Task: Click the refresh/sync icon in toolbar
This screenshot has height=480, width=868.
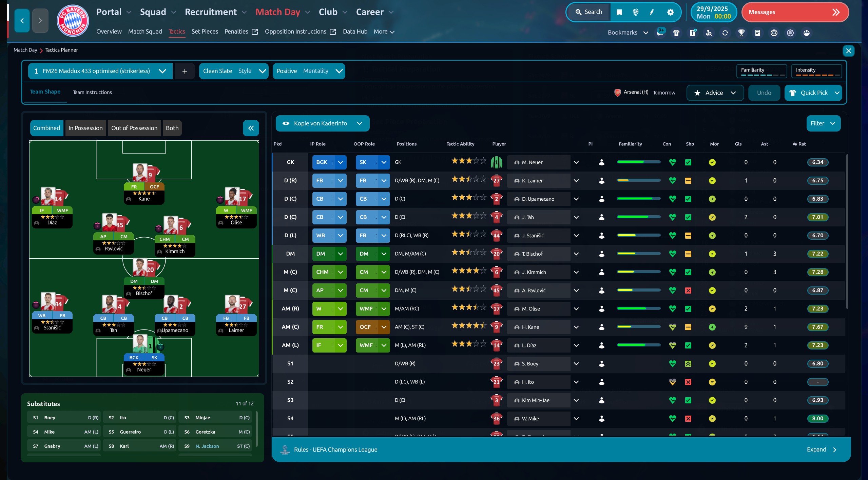Action: [x=725, y=33]
